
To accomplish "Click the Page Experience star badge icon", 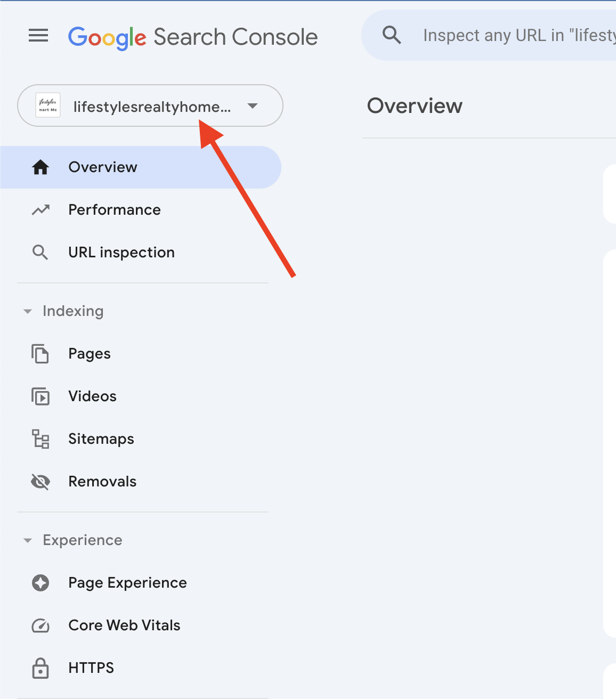I will tap(40, 583).
